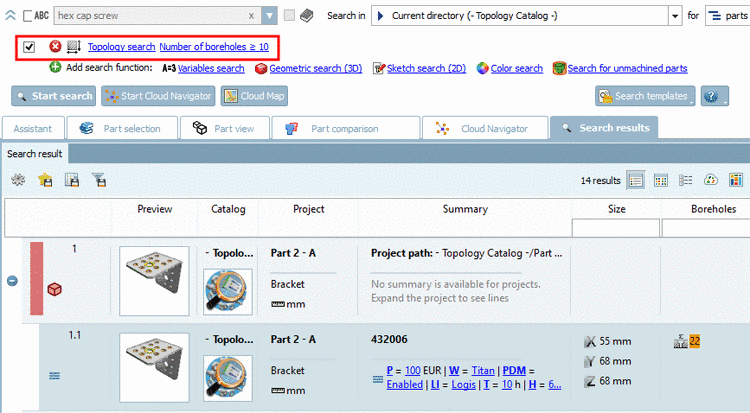Click the topology search grid icon

pos(73,46)
